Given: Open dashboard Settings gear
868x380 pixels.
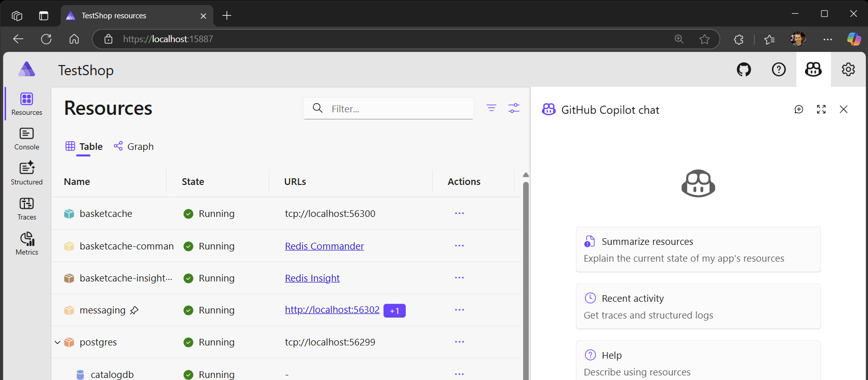Looking at the screenshot, I should pyautogui.click(x=848, y=70).
